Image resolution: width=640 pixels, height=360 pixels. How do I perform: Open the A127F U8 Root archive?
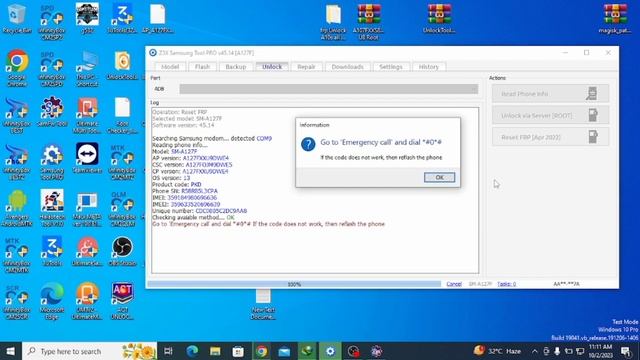click(x=369, y=22)
